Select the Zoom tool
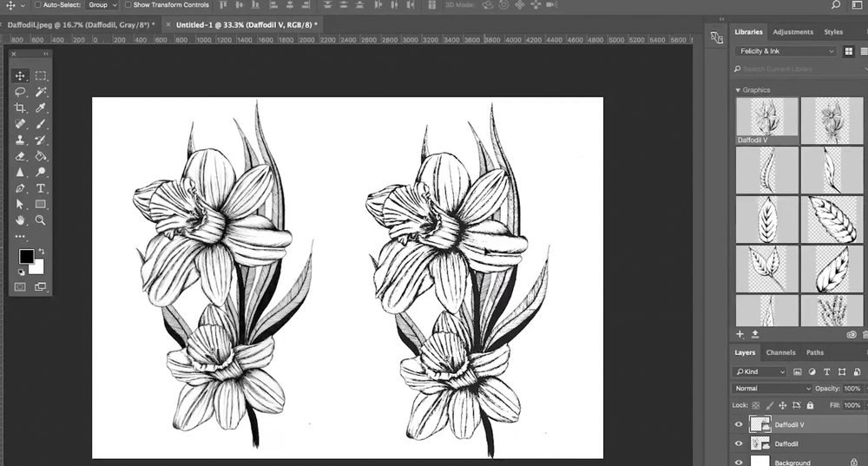Image resolution: width=868 pixels, height=466 pixels. pos(41,220)
